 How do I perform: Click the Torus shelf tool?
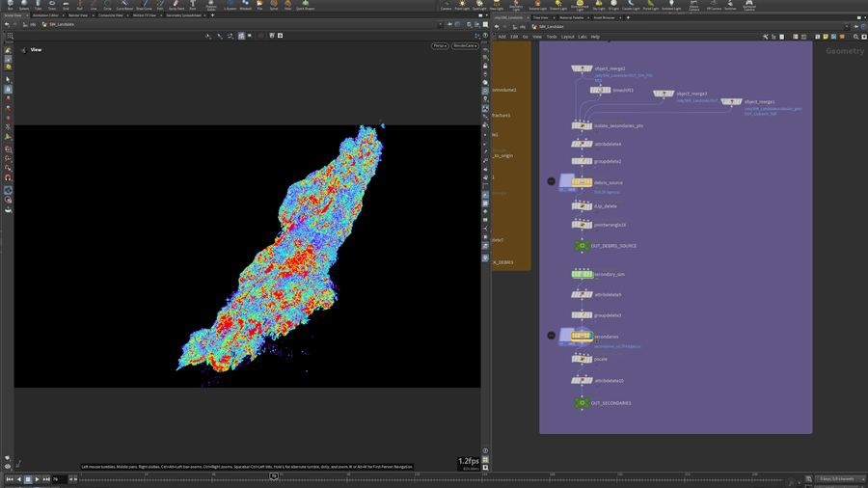[52, 6]
